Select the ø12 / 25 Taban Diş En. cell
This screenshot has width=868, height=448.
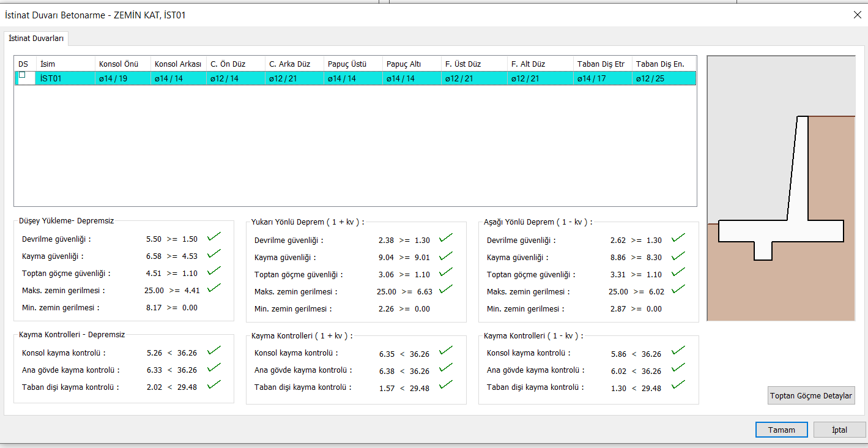[664, 78]
